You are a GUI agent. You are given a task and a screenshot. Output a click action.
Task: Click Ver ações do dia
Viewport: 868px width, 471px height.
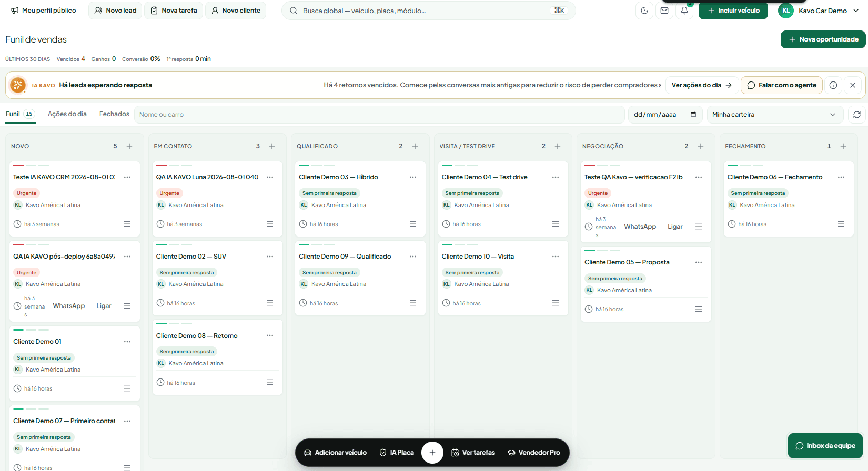point(701,85)
